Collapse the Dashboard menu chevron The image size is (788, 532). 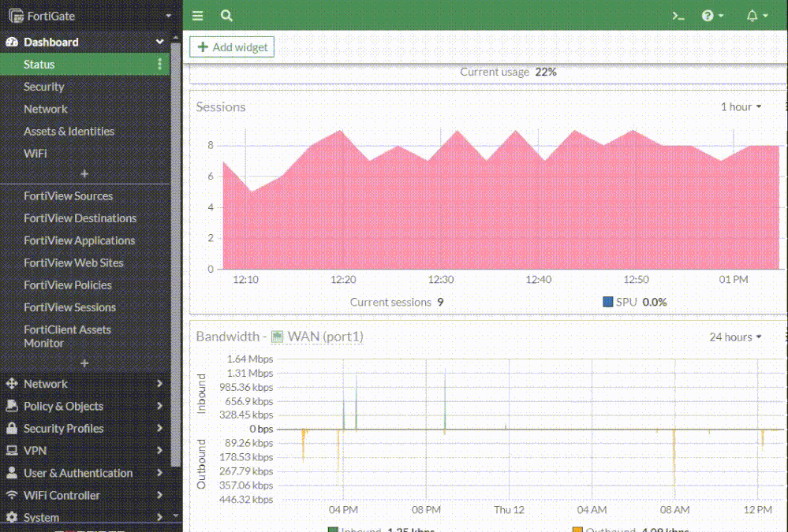pyautogui.click(x=160, y=42)
